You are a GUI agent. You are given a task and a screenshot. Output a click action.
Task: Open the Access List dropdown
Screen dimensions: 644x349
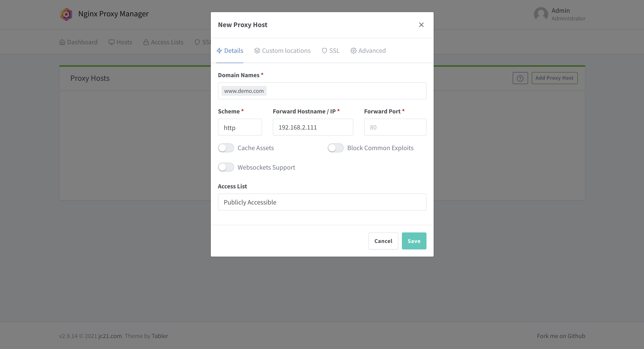(322, 202)
